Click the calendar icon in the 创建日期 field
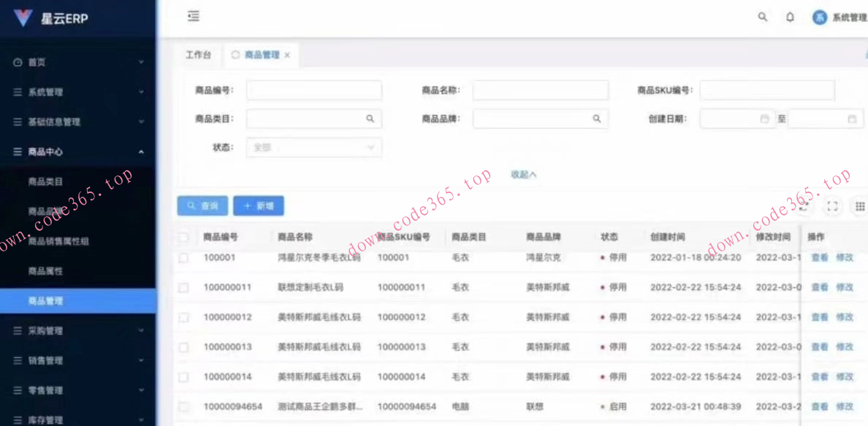 (x=763, y=118)
